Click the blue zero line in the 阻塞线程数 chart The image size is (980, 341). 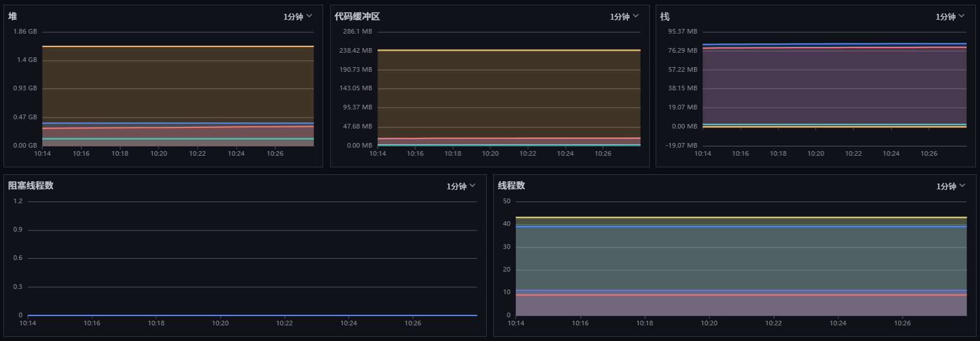click(x=252, y=316)
